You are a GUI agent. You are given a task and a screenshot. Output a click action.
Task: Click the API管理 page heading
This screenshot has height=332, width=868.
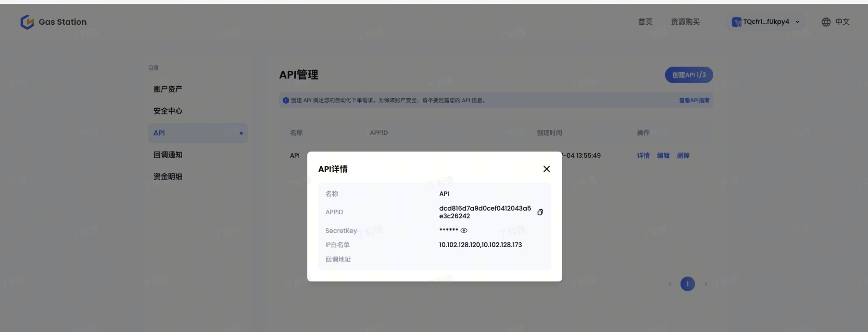(299, 75)
